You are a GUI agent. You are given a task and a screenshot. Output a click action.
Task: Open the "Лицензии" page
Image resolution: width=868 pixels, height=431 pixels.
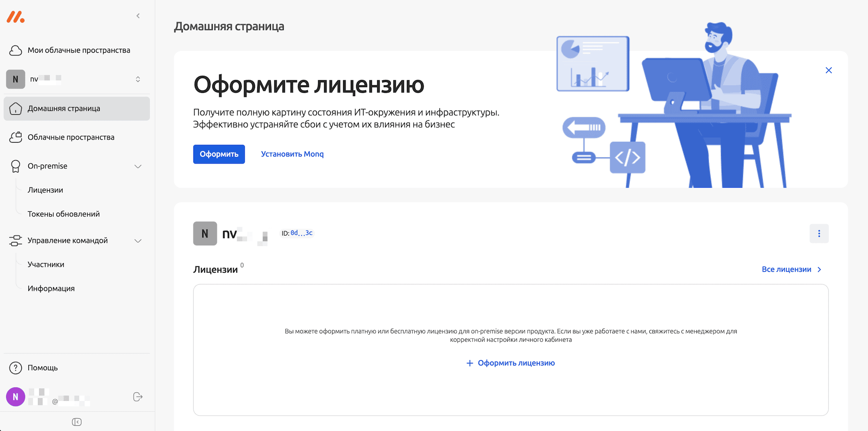[45, 190]
